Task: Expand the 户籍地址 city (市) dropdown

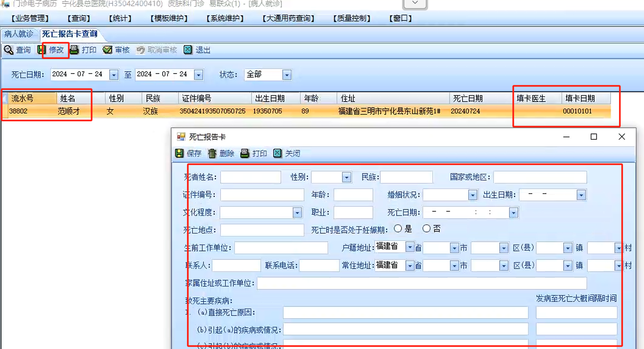Action: tap(454, 248)
